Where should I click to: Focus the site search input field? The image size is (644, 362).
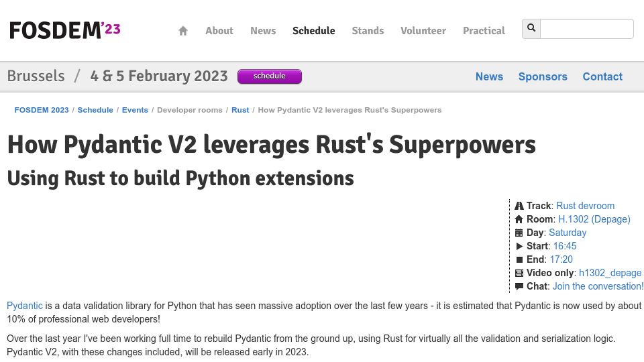point(587,29)
